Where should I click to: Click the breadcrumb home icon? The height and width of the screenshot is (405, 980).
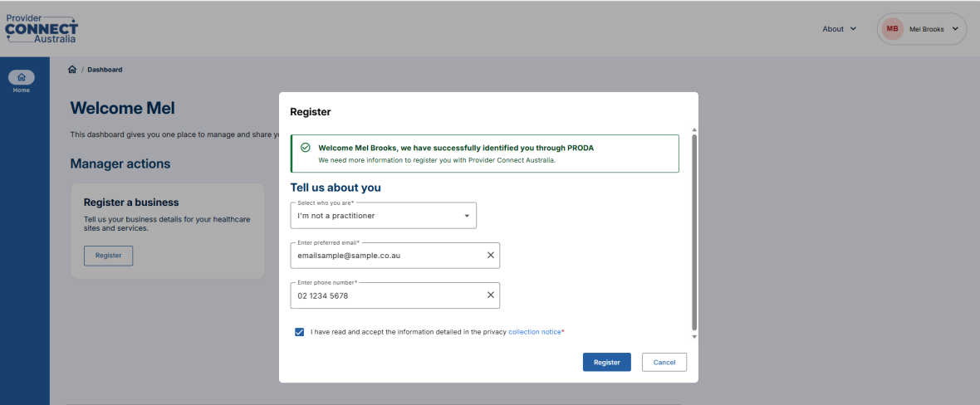tap(72, 70)
